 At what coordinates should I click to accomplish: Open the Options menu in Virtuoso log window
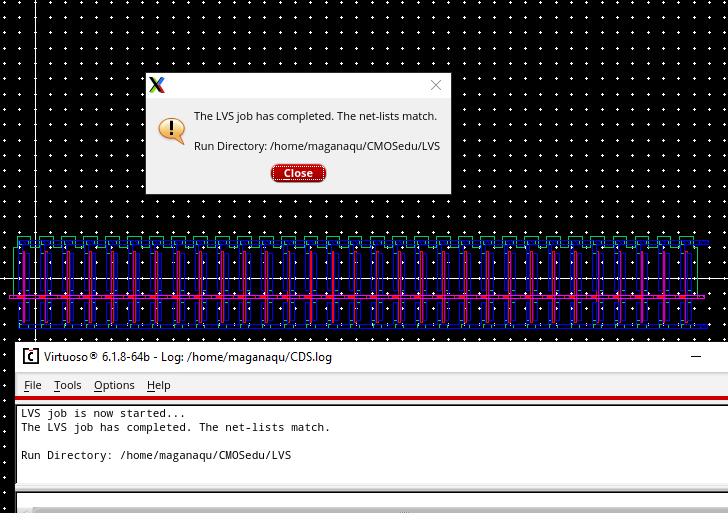click(x=114, y=385)
